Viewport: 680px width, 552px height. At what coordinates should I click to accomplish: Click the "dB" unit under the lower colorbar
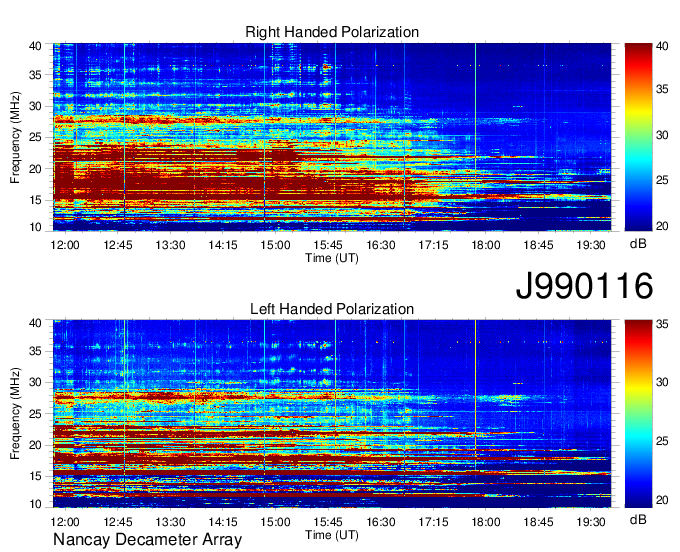638,519
